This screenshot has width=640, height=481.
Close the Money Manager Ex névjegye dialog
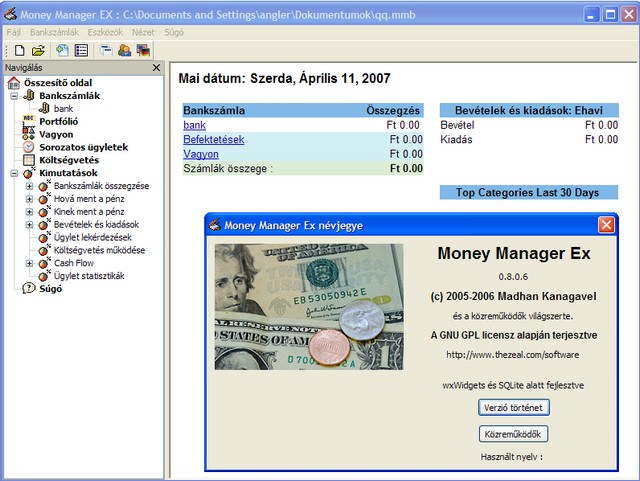(x=606, y=225)
